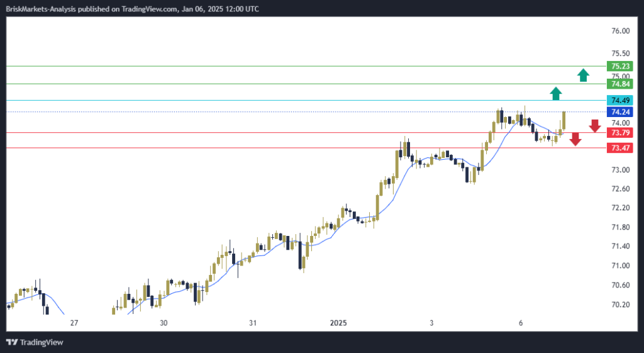Screen dimensions: 644x353
Task: Click the 72.20 price axis value
Action: (620, 208)
